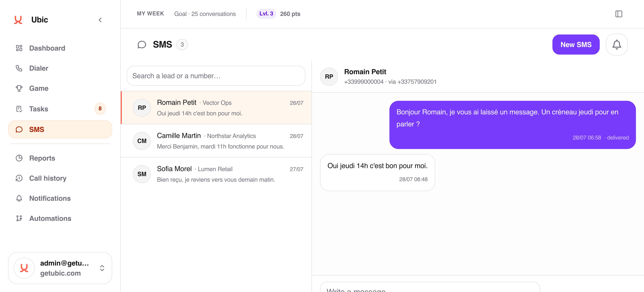Image resolution: width=644 pixels, height=292 pixels.
Task: Open the Automations page
Action: [60, 218]
